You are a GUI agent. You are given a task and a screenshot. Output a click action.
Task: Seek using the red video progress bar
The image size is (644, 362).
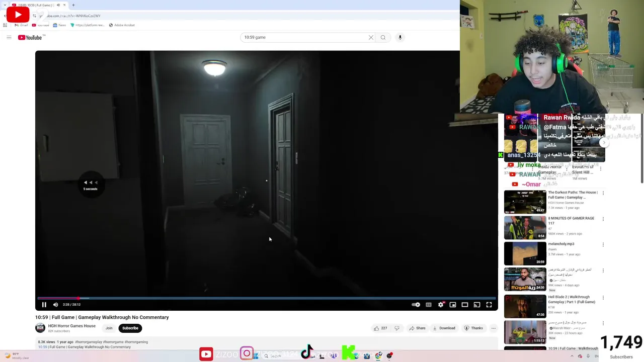pos(267,298)
